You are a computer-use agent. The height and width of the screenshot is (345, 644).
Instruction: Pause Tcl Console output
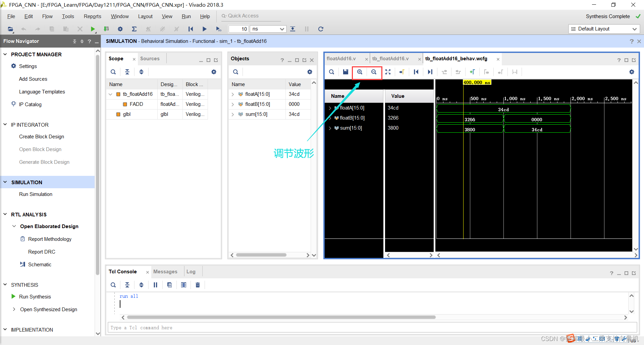click(x=155, y=285)
